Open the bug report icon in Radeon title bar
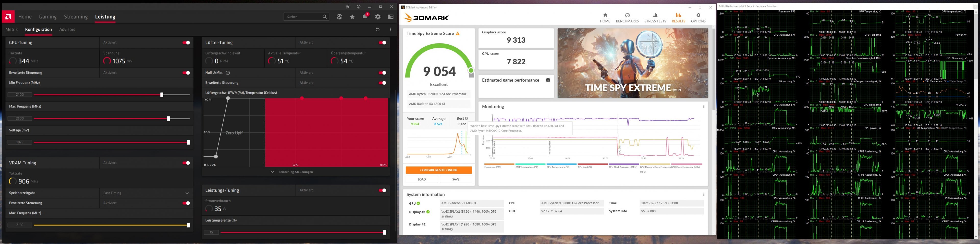Viewport: 980px width, 244px height. [347, 7]
